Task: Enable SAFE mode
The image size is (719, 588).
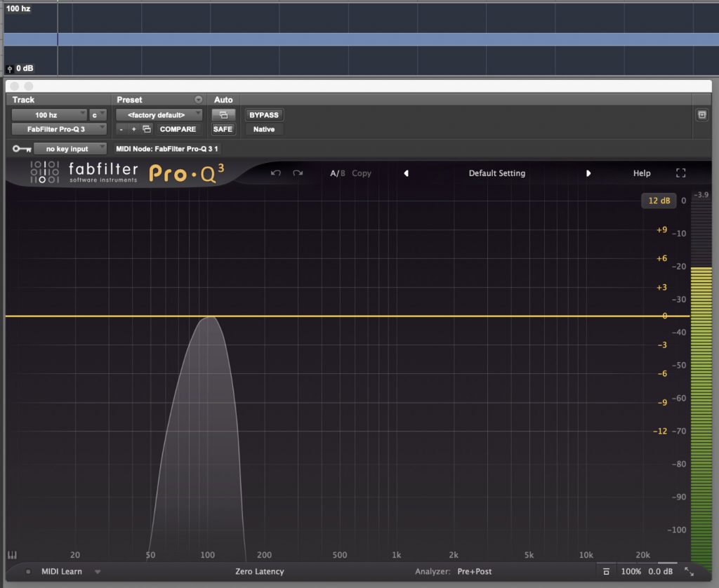Action: click(223, 129)
